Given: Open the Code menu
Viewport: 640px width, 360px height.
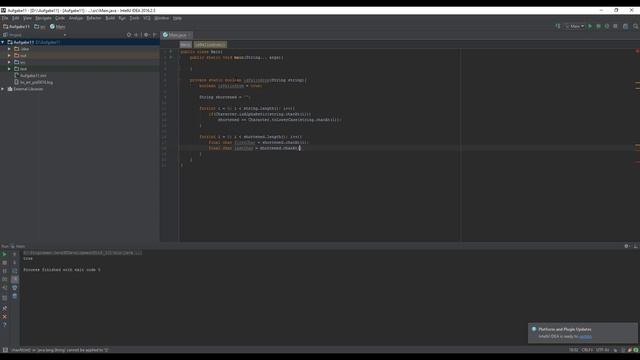Looking at the screenshot, I should point(60,18).
